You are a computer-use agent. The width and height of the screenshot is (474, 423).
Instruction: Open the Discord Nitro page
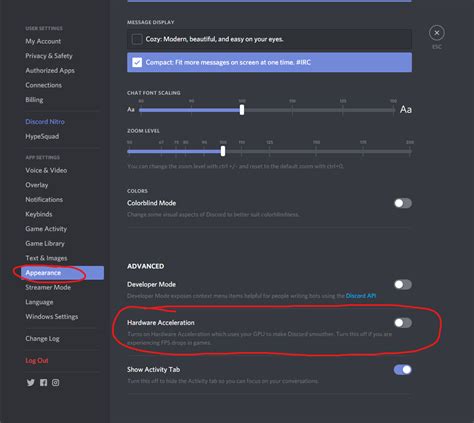(45, 122)
